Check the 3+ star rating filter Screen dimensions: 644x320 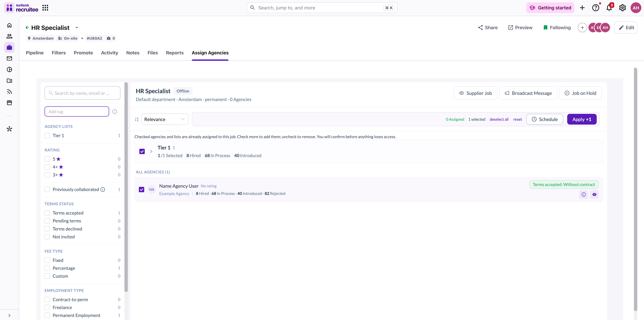tap(47, 175)
